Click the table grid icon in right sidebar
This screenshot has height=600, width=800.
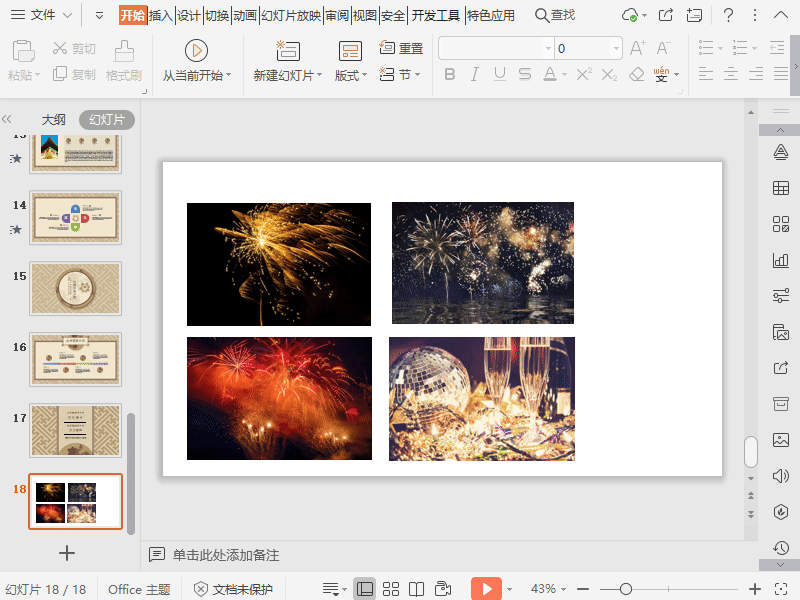coord(780,188)
